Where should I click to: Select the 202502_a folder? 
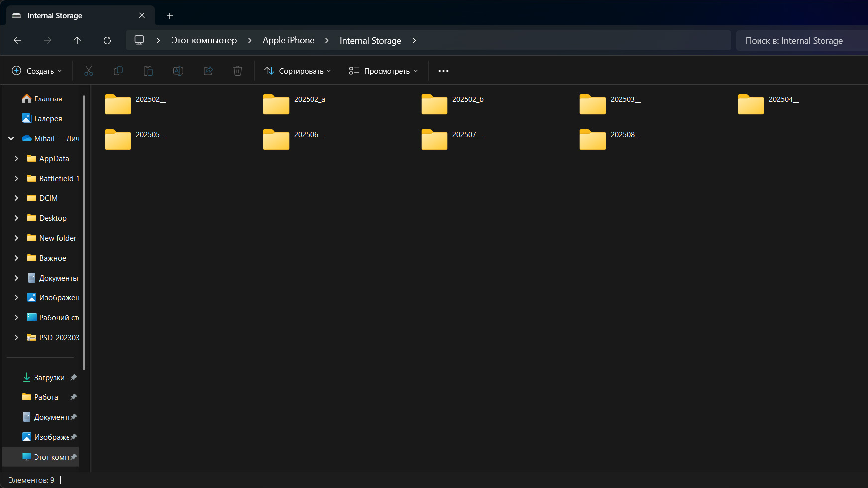pyautogui.click(x=294, y=103)
